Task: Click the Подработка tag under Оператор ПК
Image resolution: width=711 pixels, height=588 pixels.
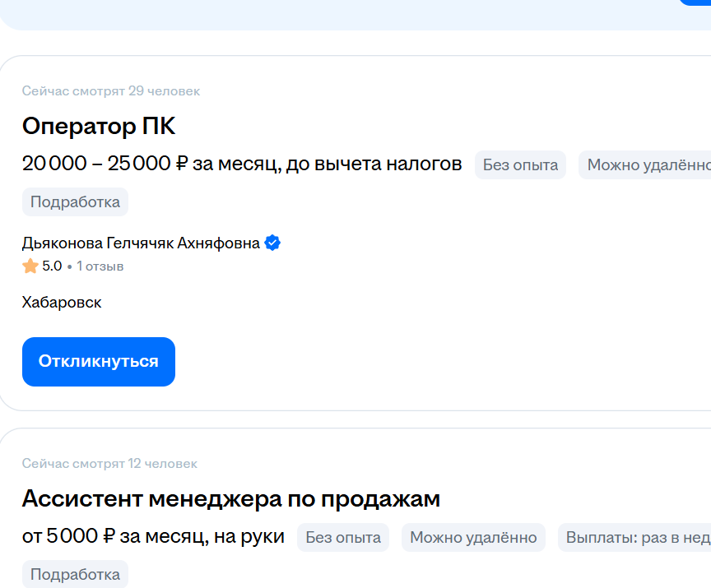Action: 75,202
